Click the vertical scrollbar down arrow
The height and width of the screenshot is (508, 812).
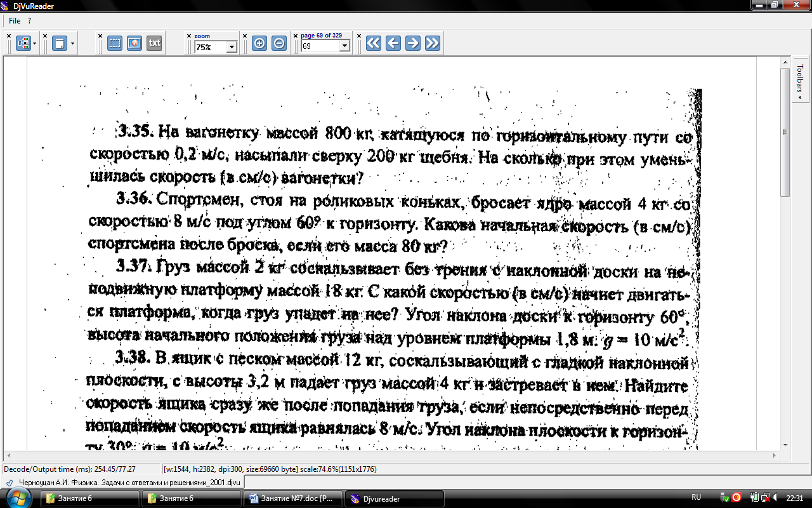pos(785,445)
